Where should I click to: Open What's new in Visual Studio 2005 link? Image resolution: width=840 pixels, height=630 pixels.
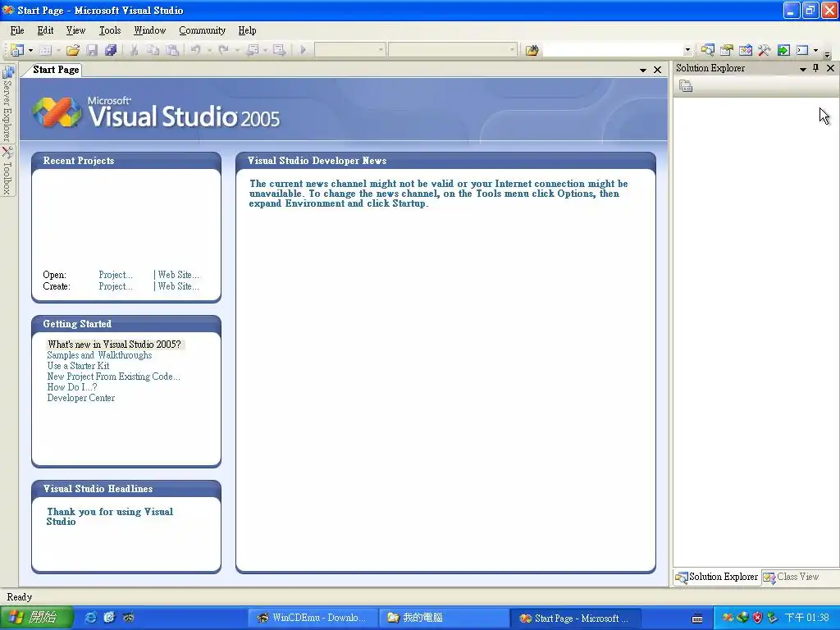click(x=114, y=345)
